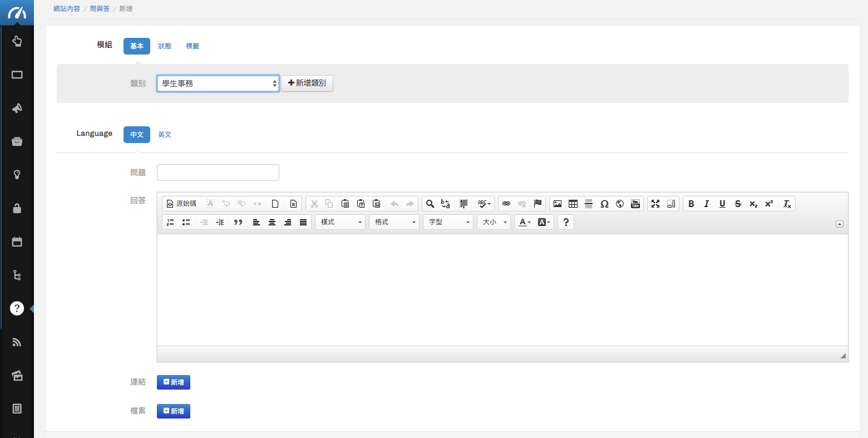The height and width of the screenshot is (438, 868).
Task: Switch to the 狀態 module tab
Action: [165, 46]
